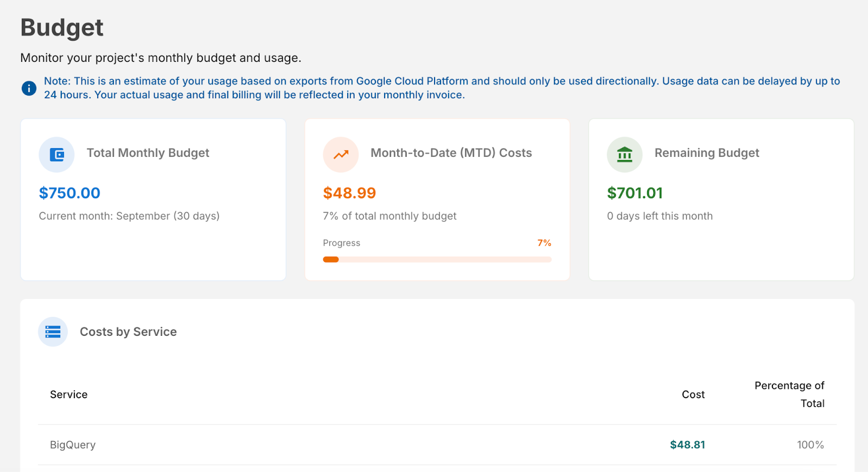
Task: Click the orange 7% progress label
Action: (x=544, y=243)
